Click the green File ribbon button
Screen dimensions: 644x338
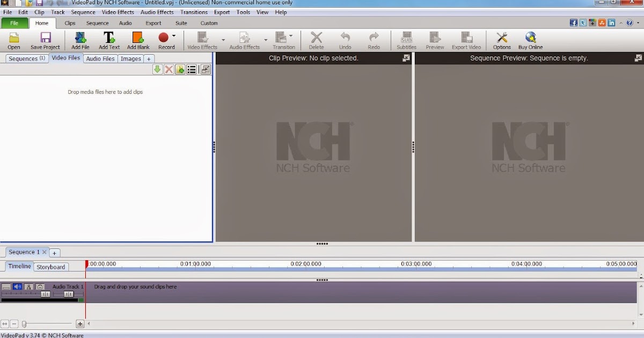(x=14, y=23)
